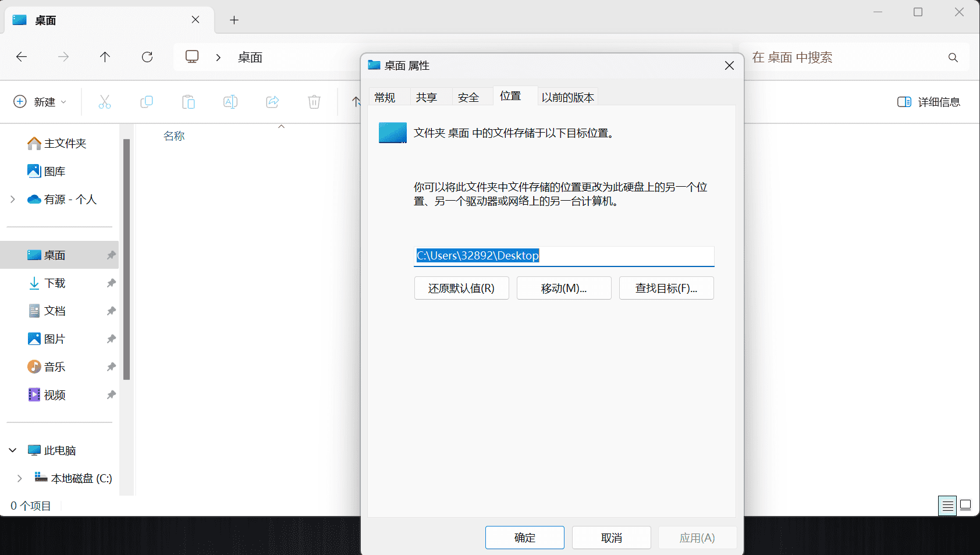Click the 还原默认值(R) button
The image size is (980, 555).
[461, 288]
